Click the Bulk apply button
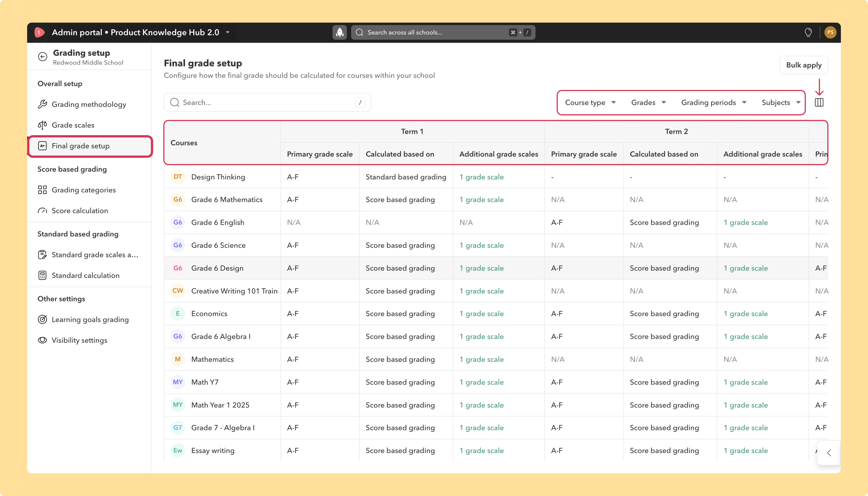The width and height of the screenshot is (868, 496). (x=804, y=65)
